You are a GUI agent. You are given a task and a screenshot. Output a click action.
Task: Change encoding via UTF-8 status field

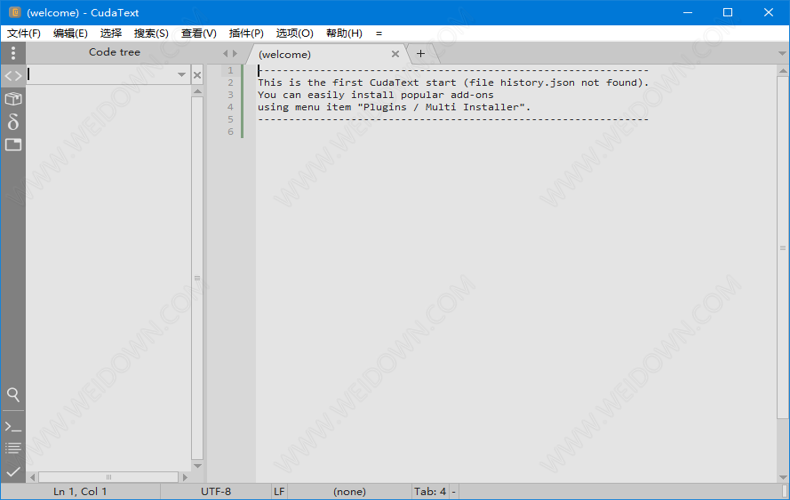click(216, 491)
